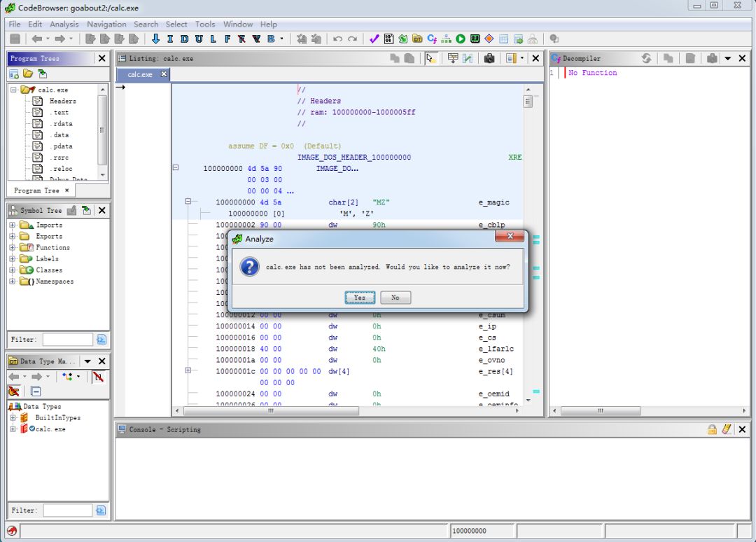Open the Data Type Manager panel menu arrow

click(x=87, y=361)
